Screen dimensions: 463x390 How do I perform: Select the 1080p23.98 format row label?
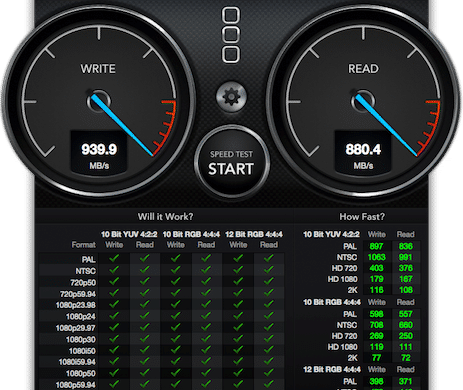pyautogui.click(x=76, y=305)
